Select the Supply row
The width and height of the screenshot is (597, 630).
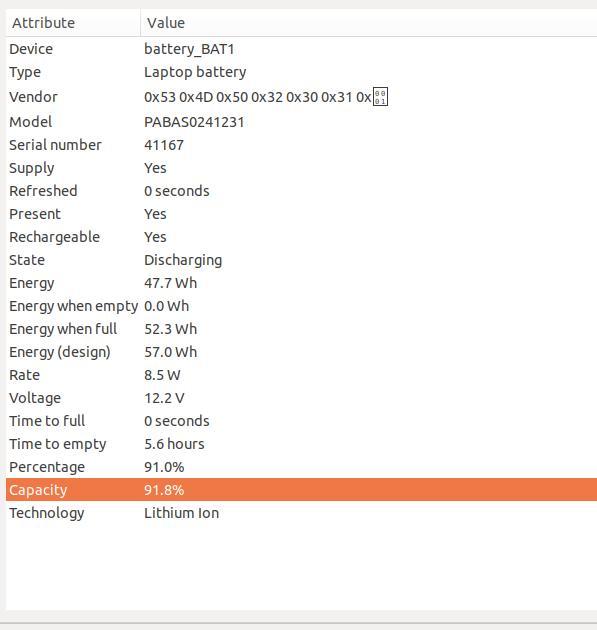[301, 168]
